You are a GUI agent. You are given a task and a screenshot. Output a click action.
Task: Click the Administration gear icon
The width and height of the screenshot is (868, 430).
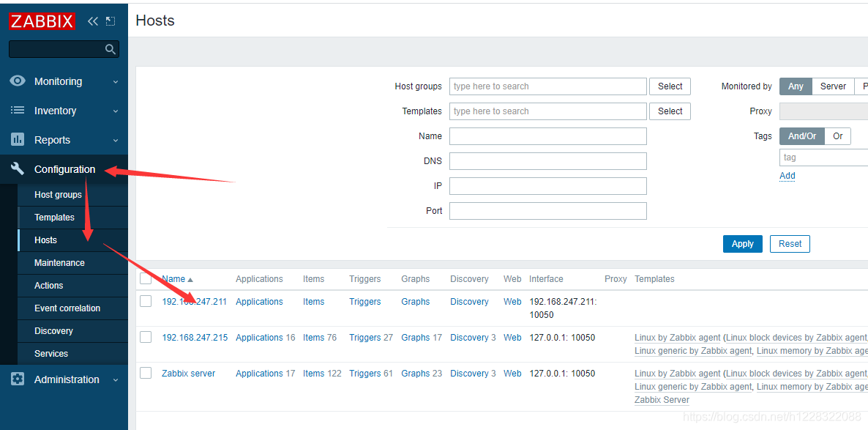18,379
